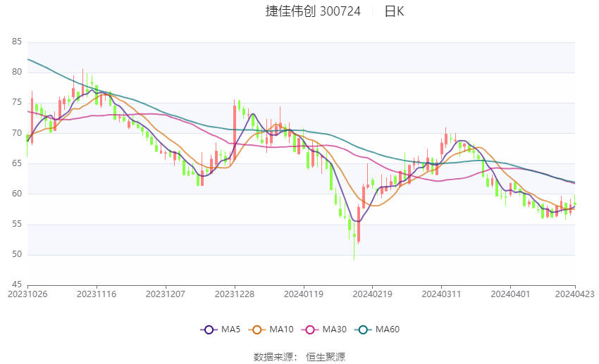This screenshot has height=364, width=599.
Task: Click the y-axis value 80
Action: [17, 72]
